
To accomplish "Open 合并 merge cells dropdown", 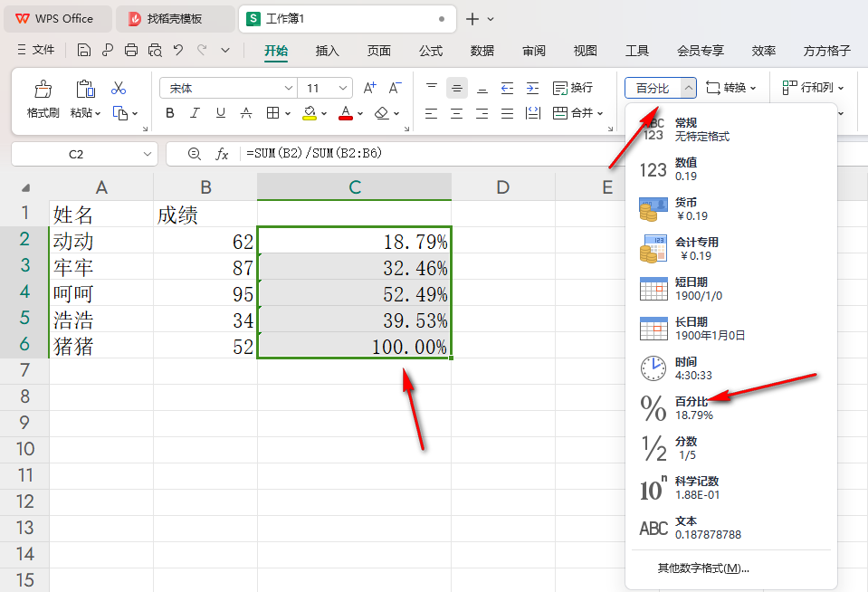I will point(600,113).
